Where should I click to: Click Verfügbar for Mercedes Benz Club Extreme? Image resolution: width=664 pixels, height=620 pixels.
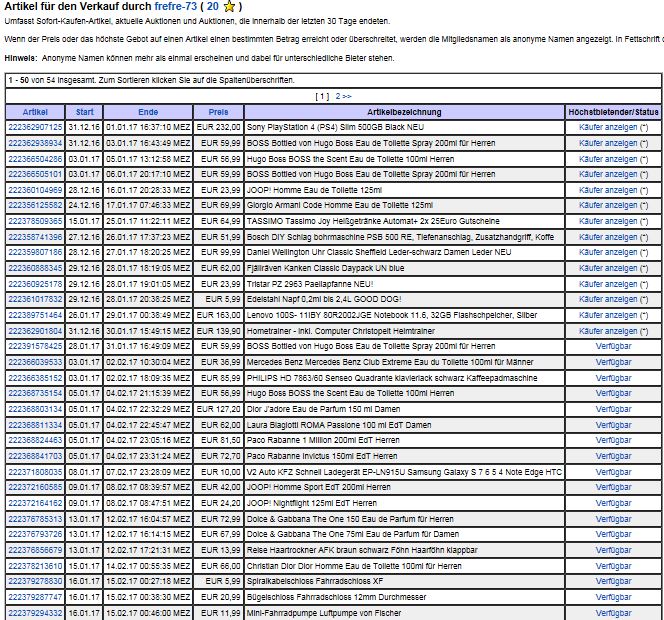613,362
